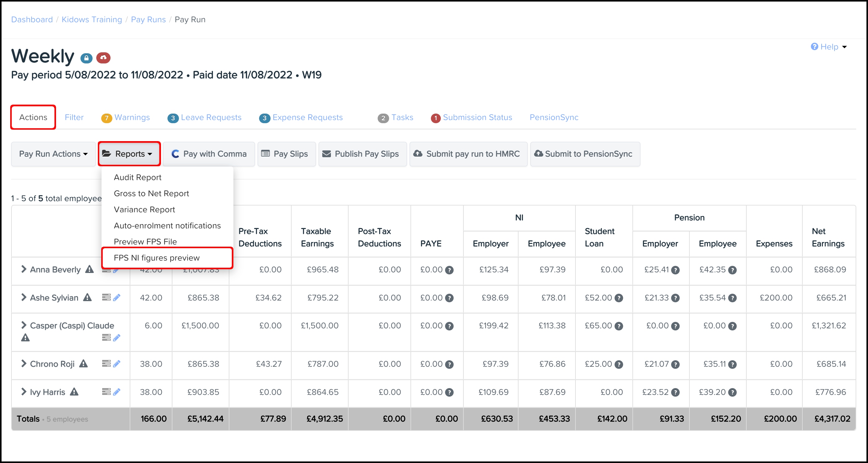Expand the Casper (Caspi) Claude row
This screenshot has height=463, width=868.
(24, 325)
